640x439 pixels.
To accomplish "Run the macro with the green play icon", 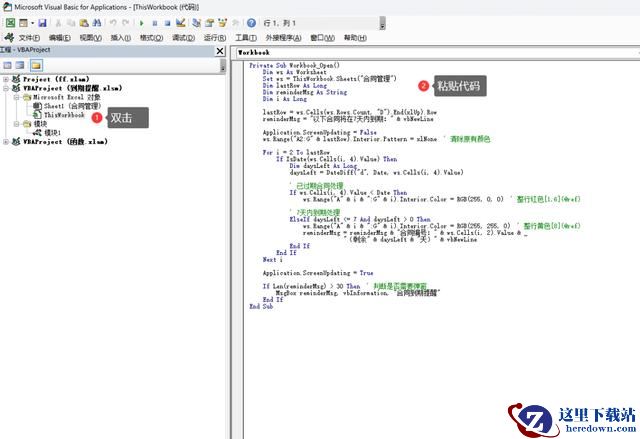I will click(142, 23).
